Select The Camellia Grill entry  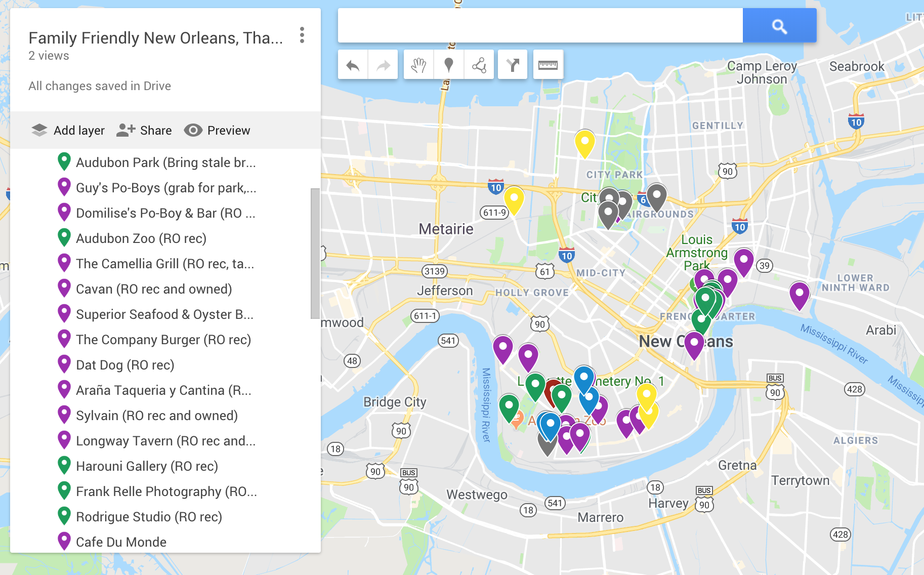point(165,264)
